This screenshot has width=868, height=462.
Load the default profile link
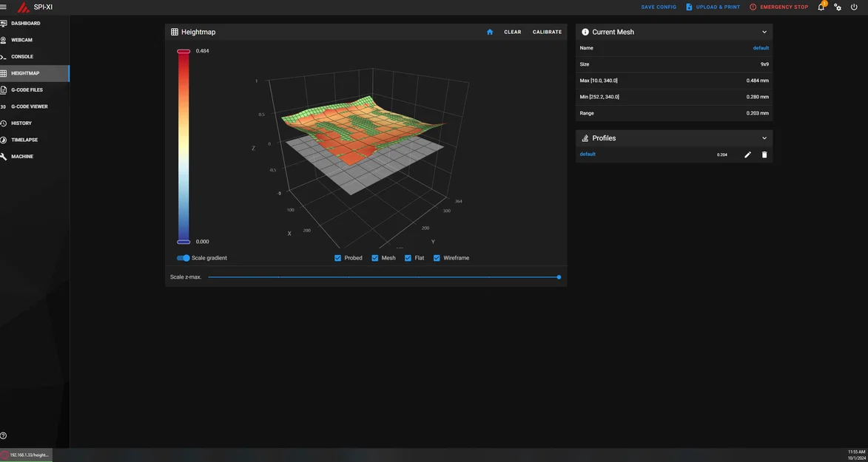point(588,154)
